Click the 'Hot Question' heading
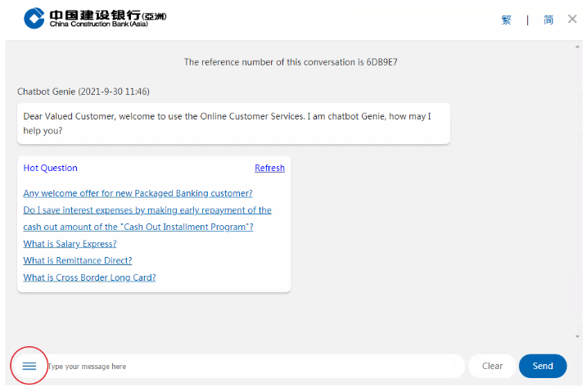The height and width of the screenshot is (392, 587). [x=50, y=168]
